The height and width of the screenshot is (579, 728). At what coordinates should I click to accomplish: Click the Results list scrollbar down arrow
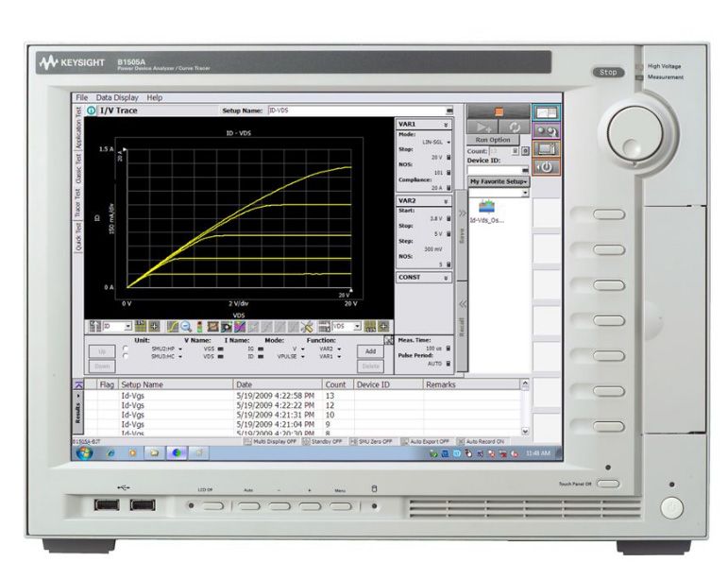(x=525, y=432)
